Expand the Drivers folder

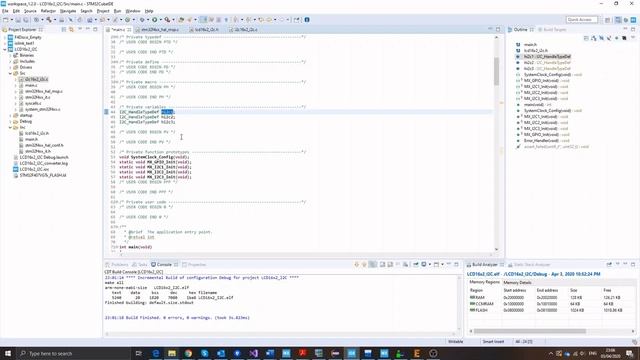pos(10,67)
